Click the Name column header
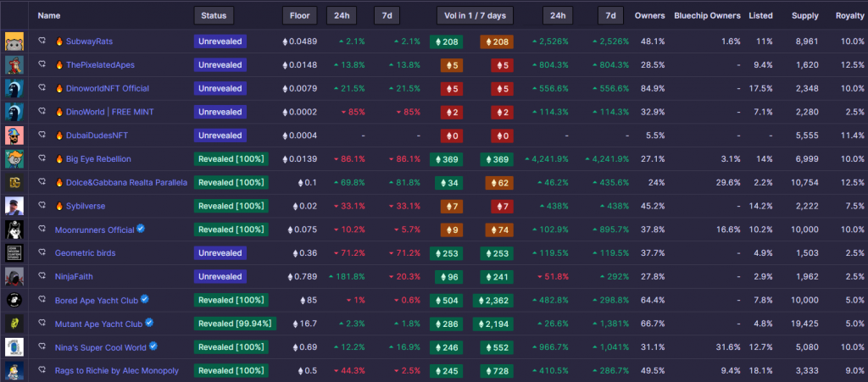The height and width of the screenshot is (382, 868). (x=49, y=15)
